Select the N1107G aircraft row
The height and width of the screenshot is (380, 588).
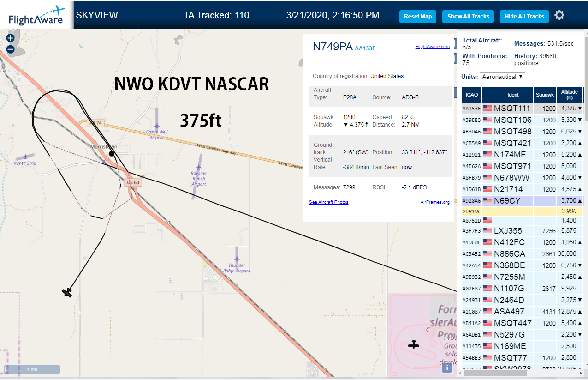tap(523, 289)
